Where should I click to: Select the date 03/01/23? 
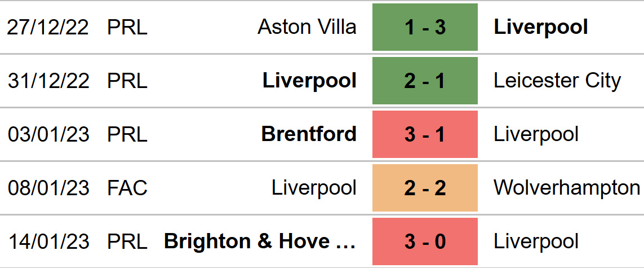click(x=48, y=134)
